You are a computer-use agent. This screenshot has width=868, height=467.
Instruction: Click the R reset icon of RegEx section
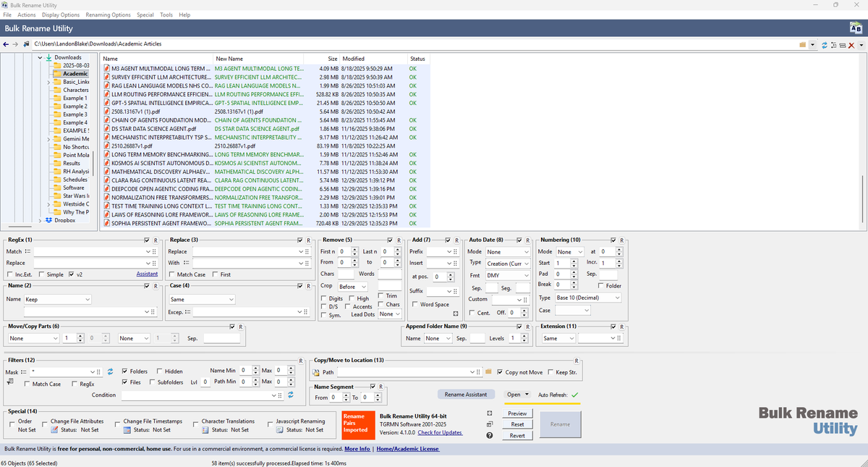pyautogui.click(x=156, y=240)
